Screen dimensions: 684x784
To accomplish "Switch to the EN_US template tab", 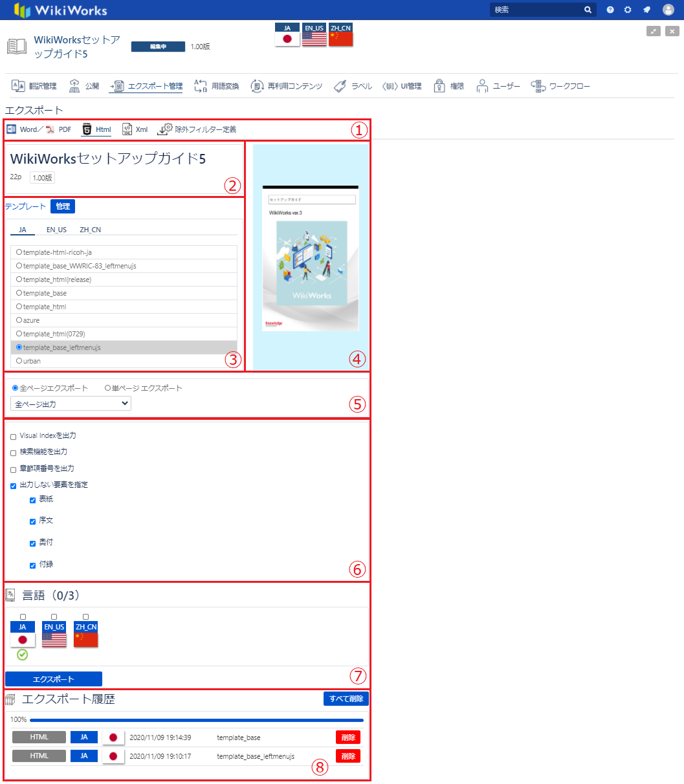I will [x=56, y=230].
